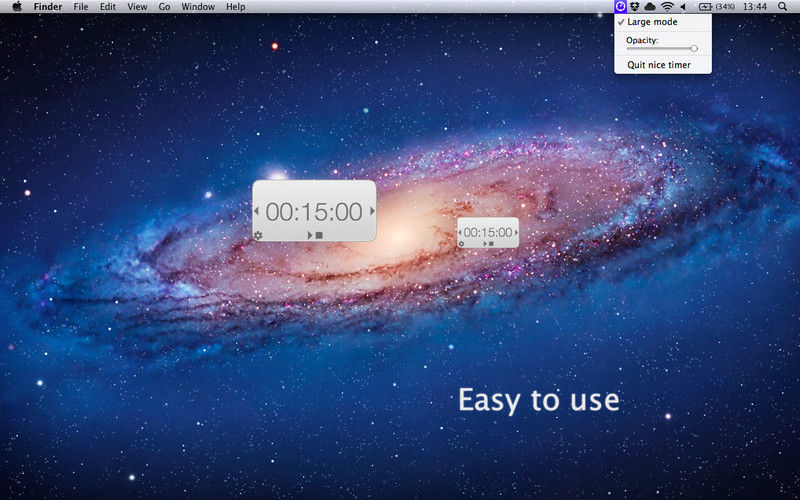Image resolution: width=800 pixels, height=500 pixels.
Task: Increase small timer using right arrow
Action: pyautogui.click(x=516, y=233)
